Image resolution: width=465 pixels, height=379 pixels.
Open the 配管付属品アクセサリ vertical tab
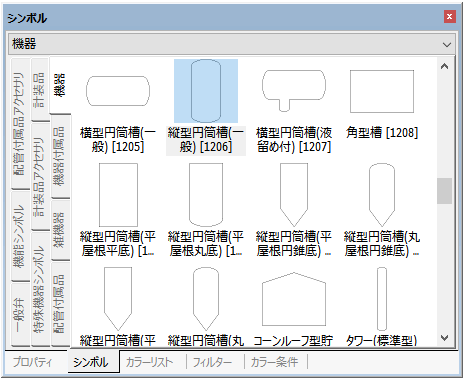[20, 124]
